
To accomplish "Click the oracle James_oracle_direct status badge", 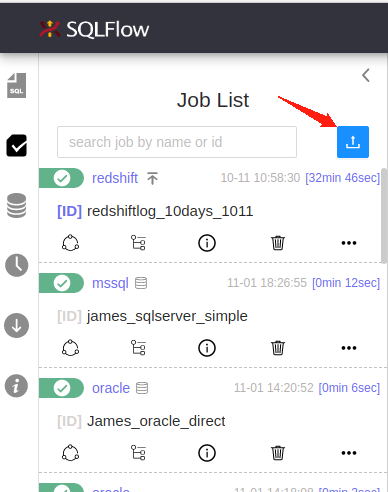I will (61, 388).
